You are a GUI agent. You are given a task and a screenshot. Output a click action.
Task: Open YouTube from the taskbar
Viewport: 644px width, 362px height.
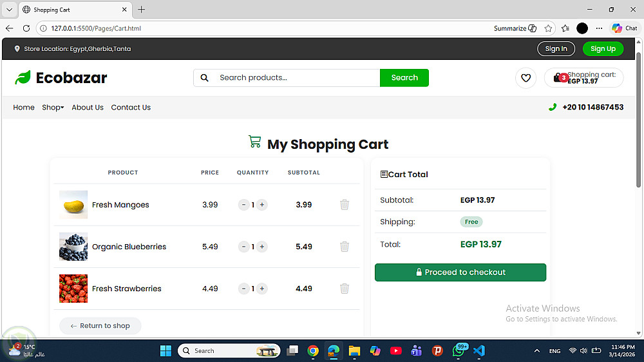395,350
